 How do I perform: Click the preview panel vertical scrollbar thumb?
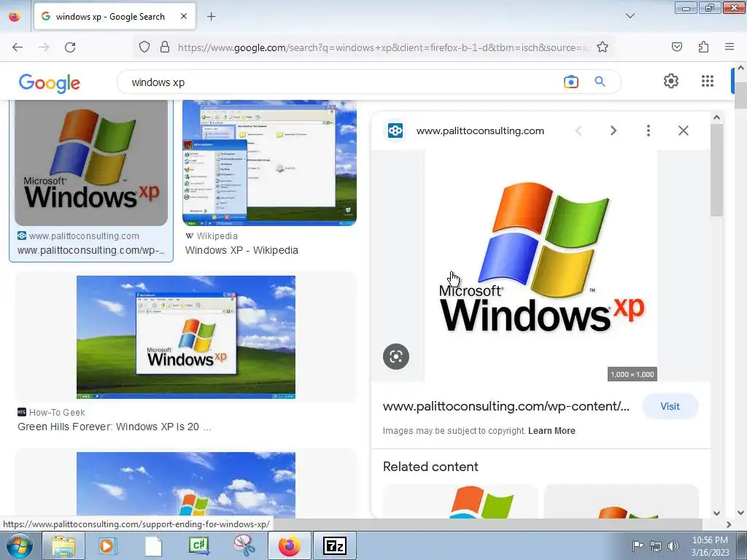(716, 170)
